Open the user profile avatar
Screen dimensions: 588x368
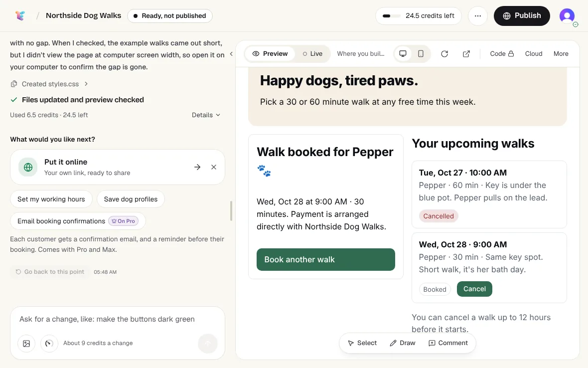pyautogui.click(x=567, y=16)
